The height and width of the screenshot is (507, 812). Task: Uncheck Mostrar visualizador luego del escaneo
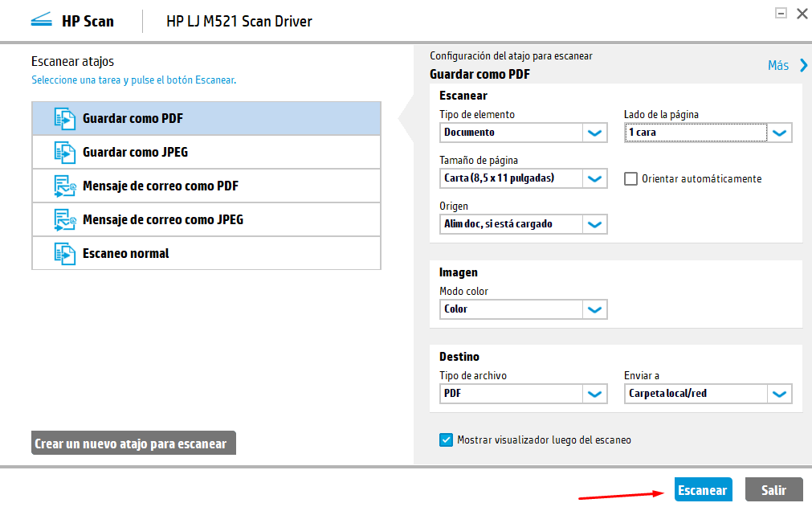446,440
